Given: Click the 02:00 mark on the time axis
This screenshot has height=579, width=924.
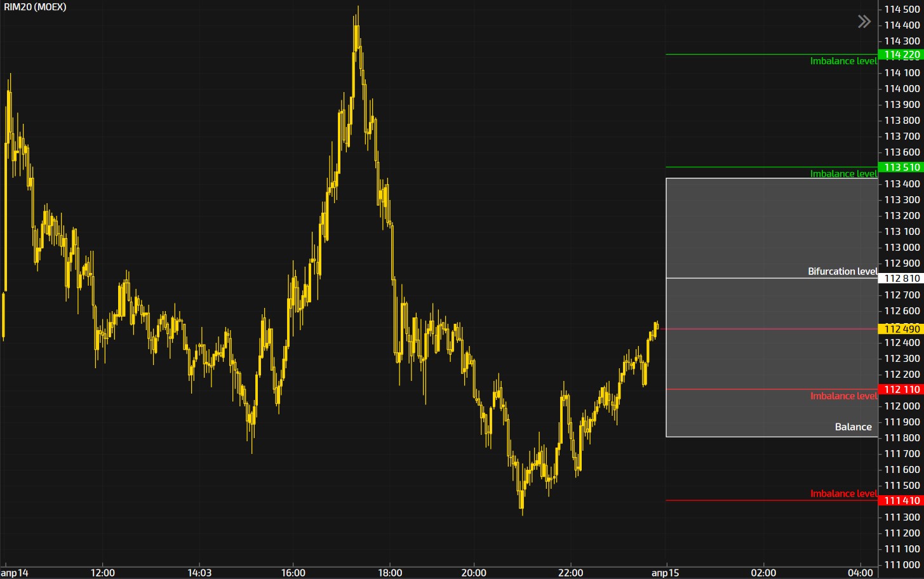Looking at the screenshot, I should pos(763,573).
